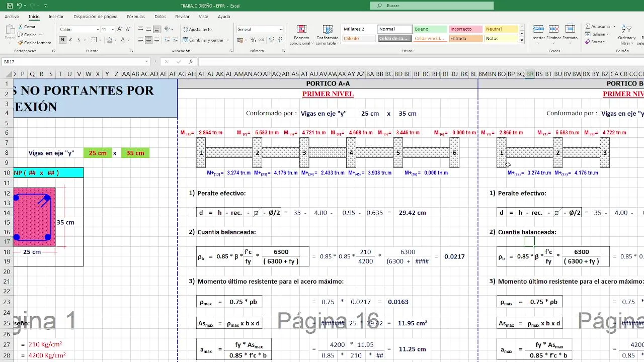Click the Rellenar button
The width and height of the screenshot is (644, 362).
tap(596, 34)
